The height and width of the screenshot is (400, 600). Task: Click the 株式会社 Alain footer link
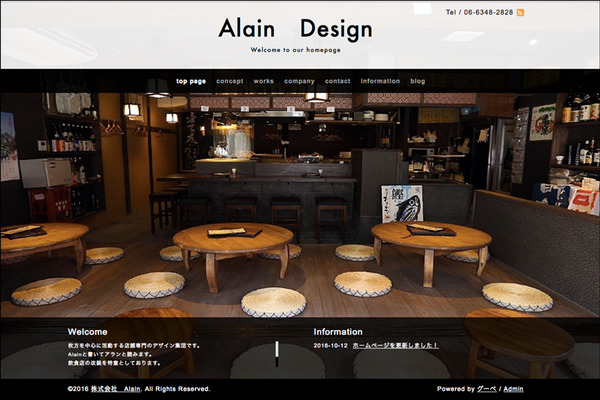click(x=118, y=388)
